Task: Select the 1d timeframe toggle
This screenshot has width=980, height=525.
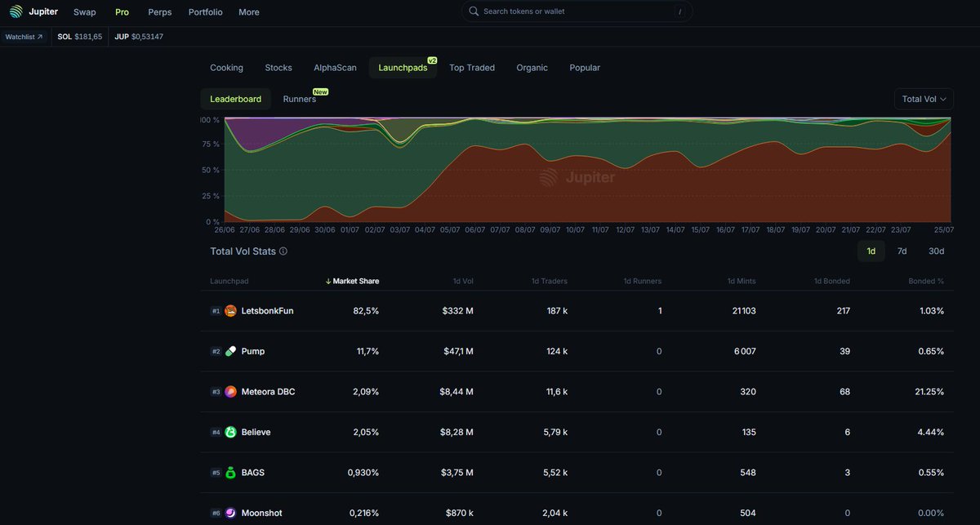Action: coord(871,251)
